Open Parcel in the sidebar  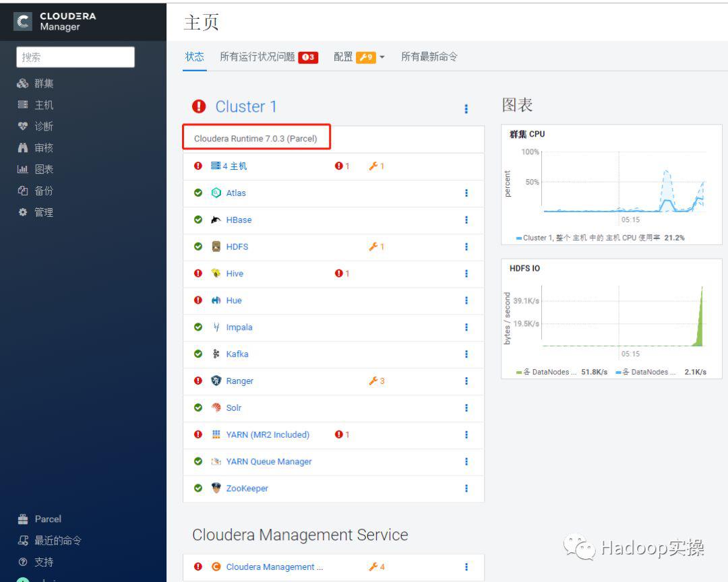point(40,519)
